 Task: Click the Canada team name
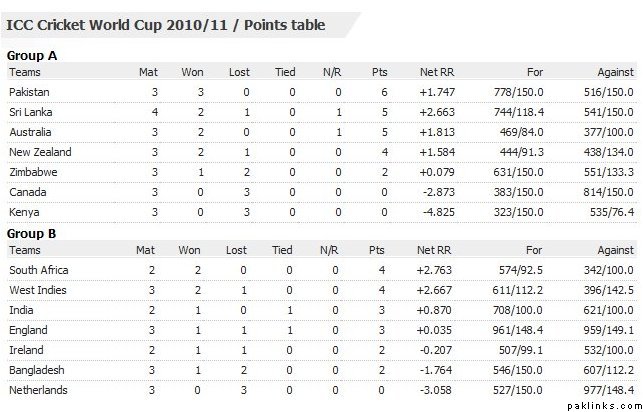click(x=27, y=192)
